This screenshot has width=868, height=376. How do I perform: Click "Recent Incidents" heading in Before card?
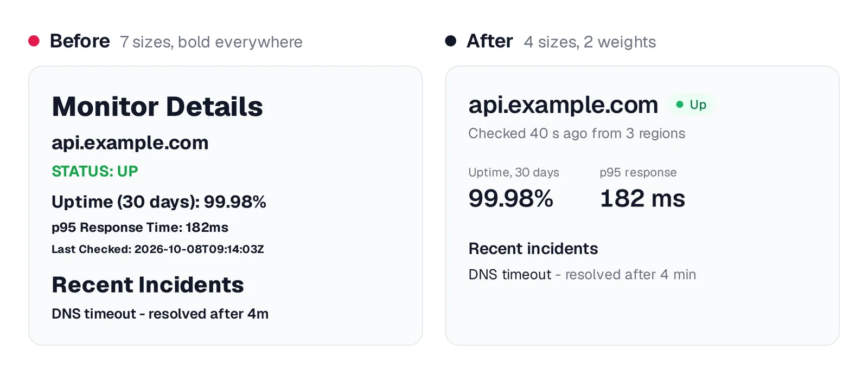(x=148, y=285)
